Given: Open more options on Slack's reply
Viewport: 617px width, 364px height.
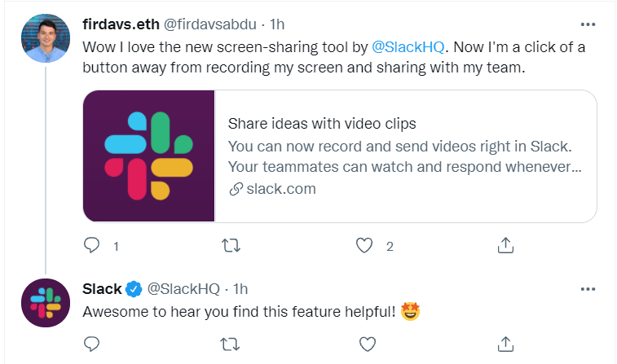Looking at the screenshot, I should click(x=587, y=289).
